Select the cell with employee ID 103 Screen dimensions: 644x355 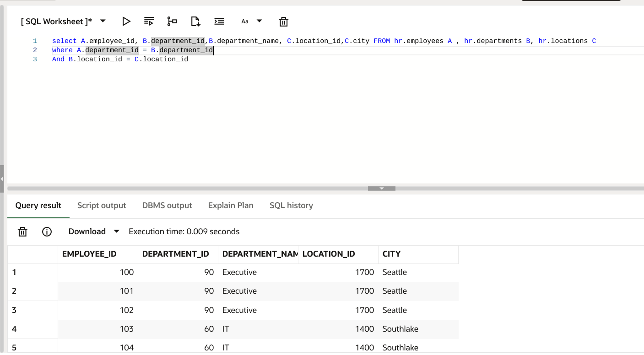98,329
